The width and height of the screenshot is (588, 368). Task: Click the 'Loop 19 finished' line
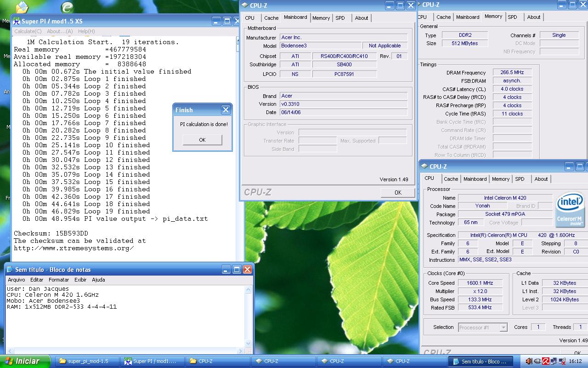tap(86, 211)
